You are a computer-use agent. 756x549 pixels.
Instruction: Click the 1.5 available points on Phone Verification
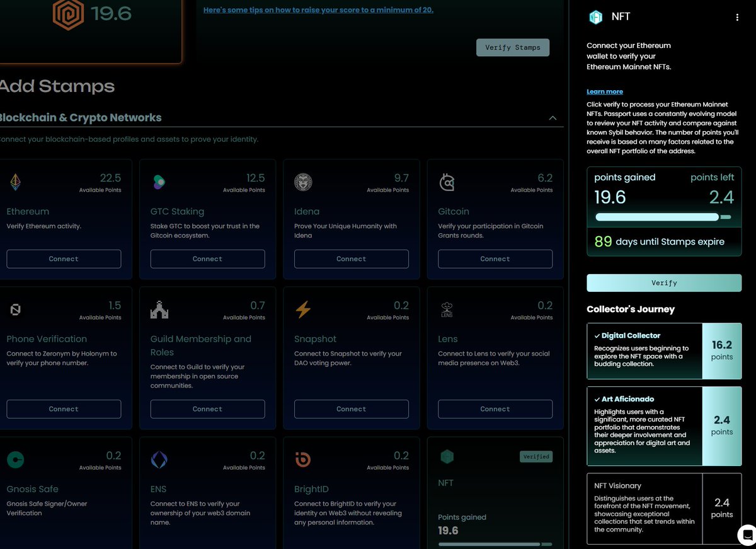pos(115,306)
